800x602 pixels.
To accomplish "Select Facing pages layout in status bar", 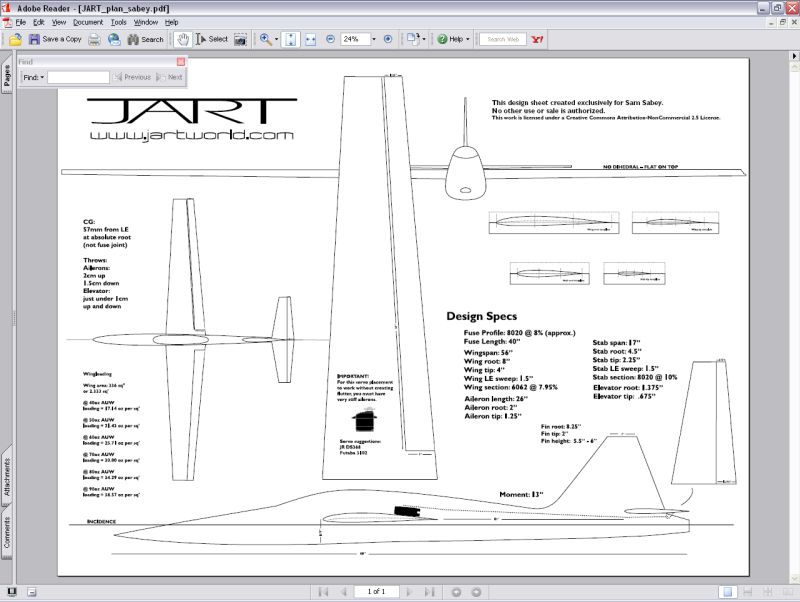I will (x=787, y=592).
